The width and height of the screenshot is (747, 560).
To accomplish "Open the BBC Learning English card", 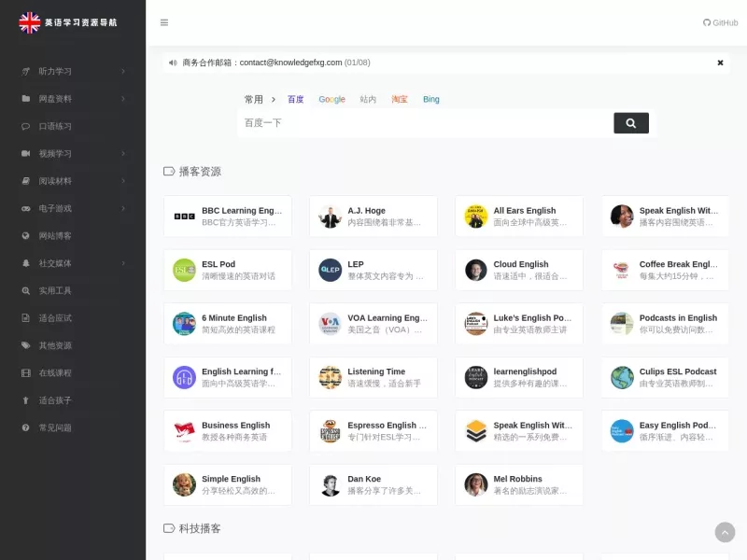I will click(x=228, y=217).
